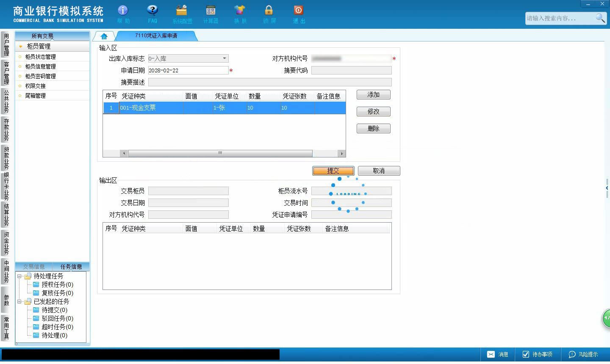Click the search magnifier icon
The width and height of the screenshot is (610, 364).
tap(600, 18)
